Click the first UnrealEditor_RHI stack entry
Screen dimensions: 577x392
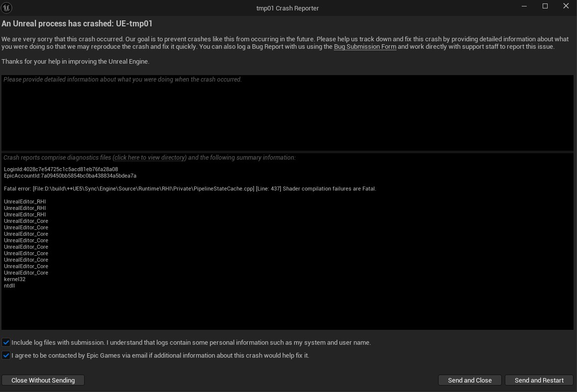point(25,201)
